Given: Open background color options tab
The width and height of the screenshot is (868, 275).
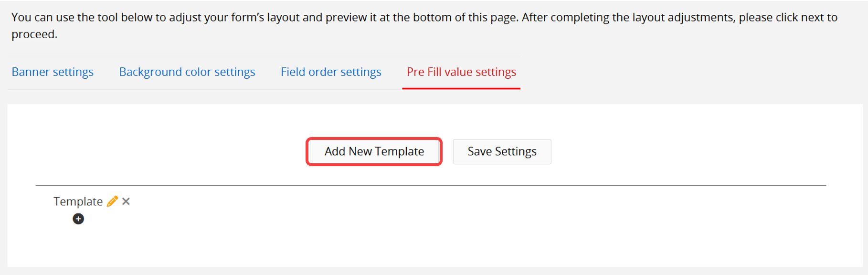Looking at the screenshot, I should (x=187, y=72).
